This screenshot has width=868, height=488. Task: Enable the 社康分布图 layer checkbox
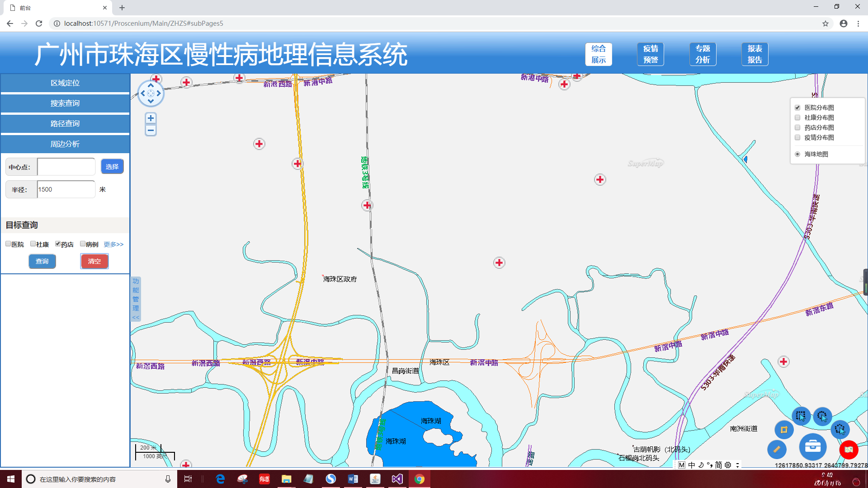pos(797,117)
